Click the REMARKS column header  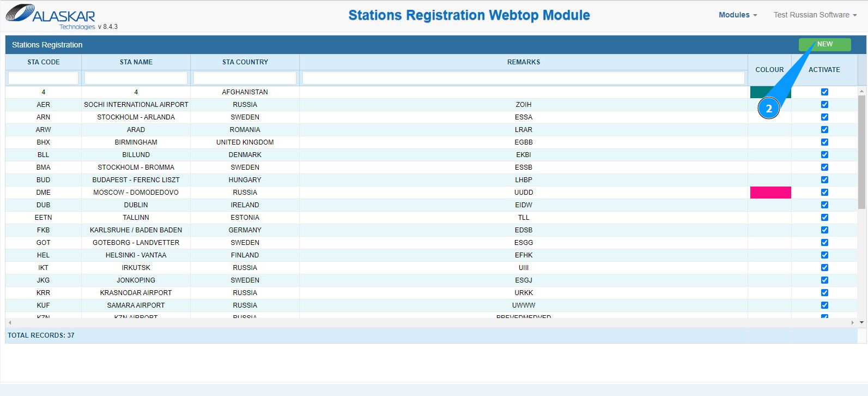coord(524,62)
